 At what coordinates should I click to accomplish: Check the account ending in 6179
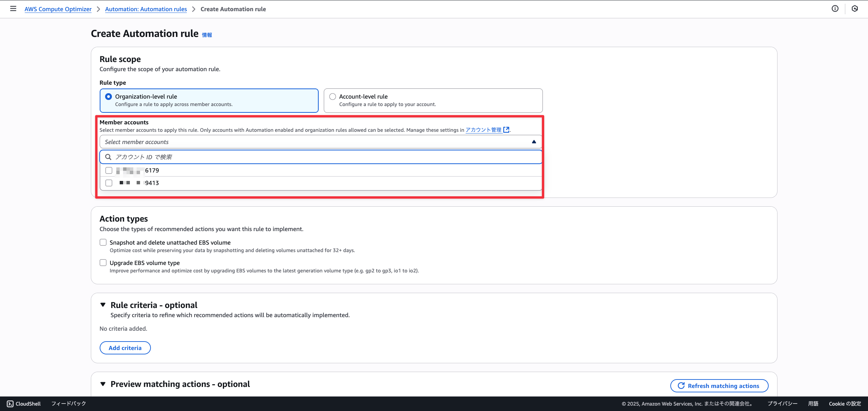[x=109, y=170]
